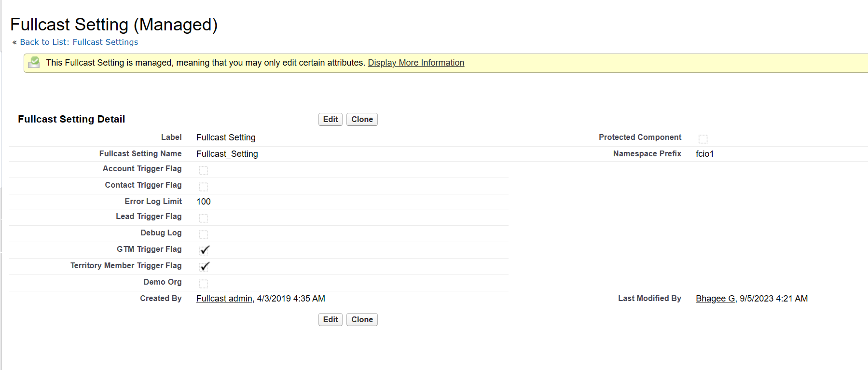This screenshot has height=370, width=868.
Task: Toggle the Debug Log checkbox
Action: [204, 234]
